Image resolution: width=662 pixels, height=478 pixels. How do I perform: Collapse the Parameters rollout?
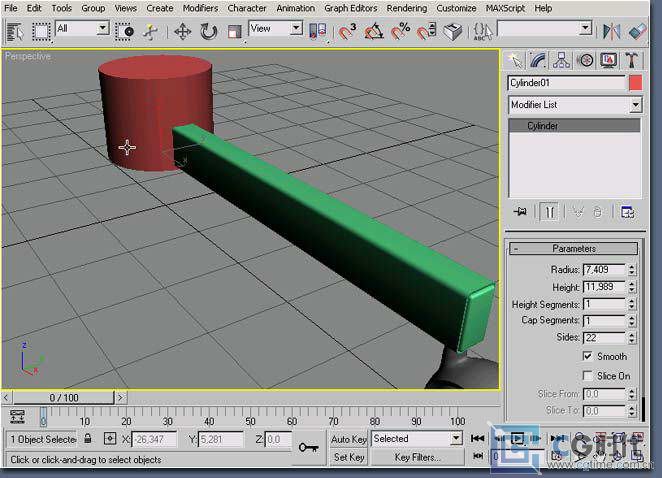point(573,249)
